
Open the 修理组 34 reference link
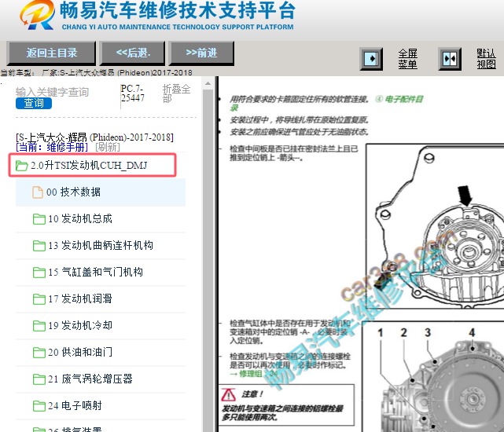click(253, 374)
